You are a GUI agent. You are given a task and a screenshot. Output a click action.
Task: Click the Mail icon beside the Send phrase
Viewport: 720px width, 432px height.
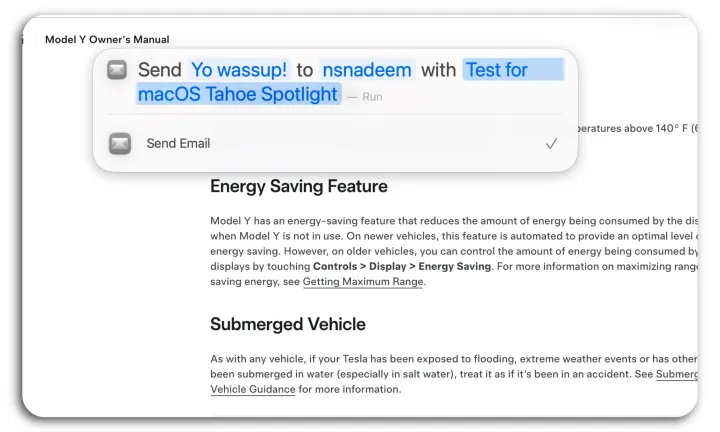pyautogui.click(x=117, y=70)
